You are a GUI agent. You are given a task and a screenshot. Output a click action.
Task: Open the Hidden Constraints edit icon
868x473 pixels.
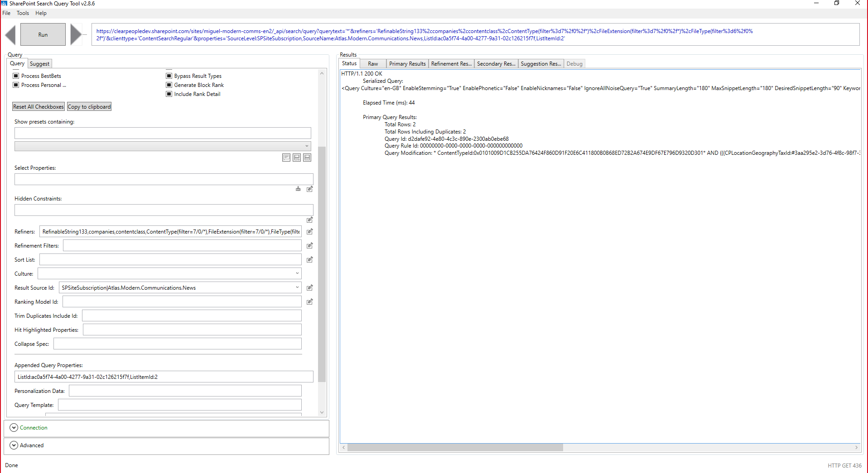pyautogui.click(x=310, y=220)
